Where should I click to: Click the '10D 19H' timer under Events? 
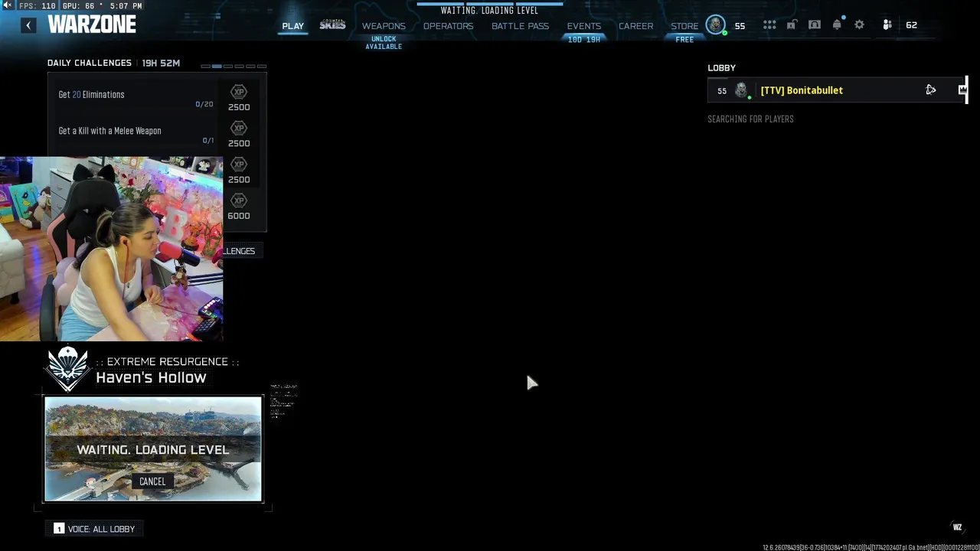click(x=583, y=40)
